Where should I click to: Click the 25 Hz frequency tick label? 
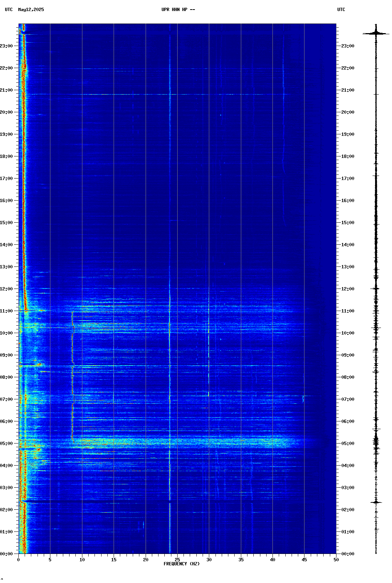tap(177, 560)
